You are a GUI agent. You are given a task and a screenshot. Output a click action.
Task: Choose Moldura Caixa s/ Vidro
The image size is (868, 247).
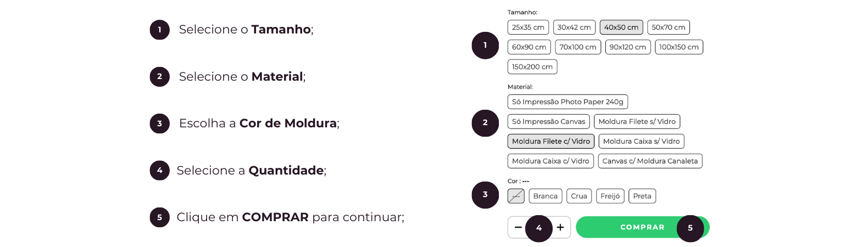coord(641,142)
